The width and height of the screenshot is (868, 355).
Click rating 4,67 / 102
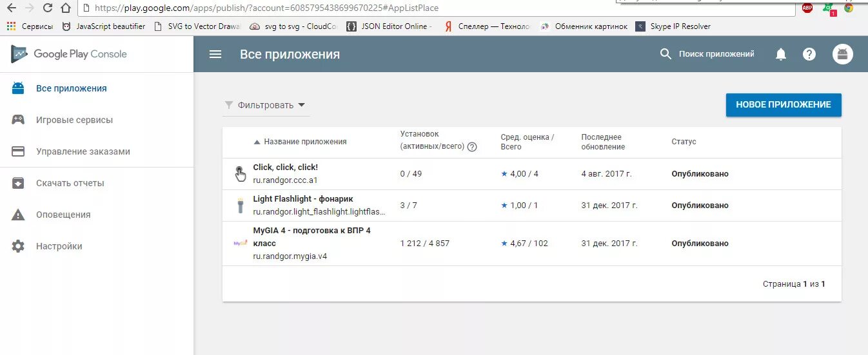(524, 244)
